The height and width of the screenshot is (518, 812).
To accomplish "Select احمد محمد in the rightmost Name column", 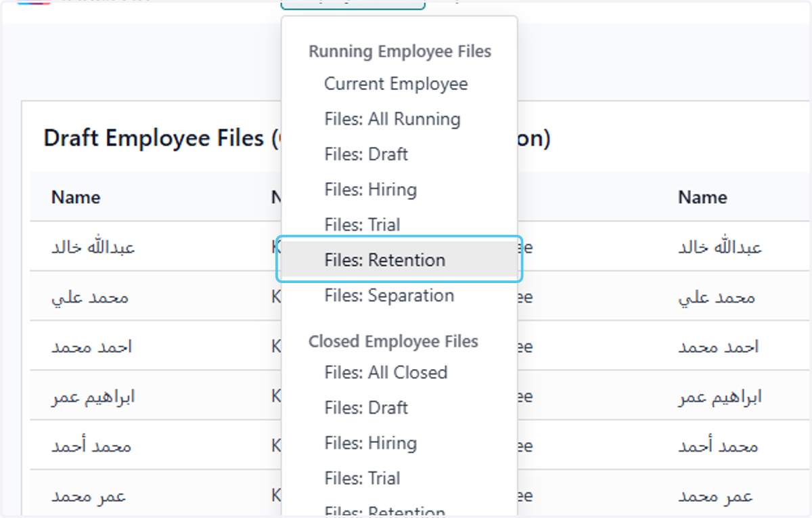I will 719,347.
